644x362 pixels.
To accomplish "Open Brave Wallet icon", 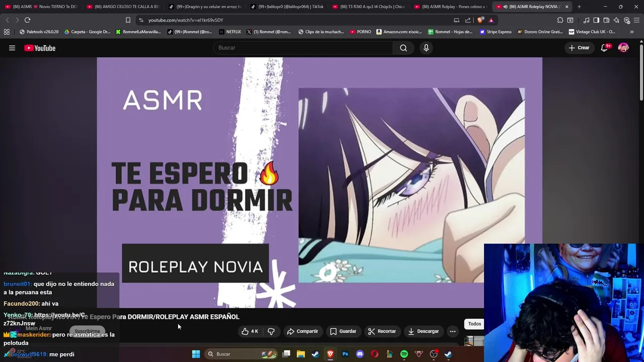I will (606, 20).
